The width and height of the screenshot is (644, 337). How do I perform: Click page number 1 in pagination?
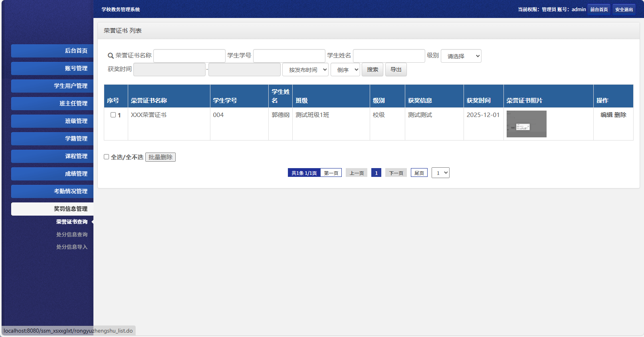[376, 173]
